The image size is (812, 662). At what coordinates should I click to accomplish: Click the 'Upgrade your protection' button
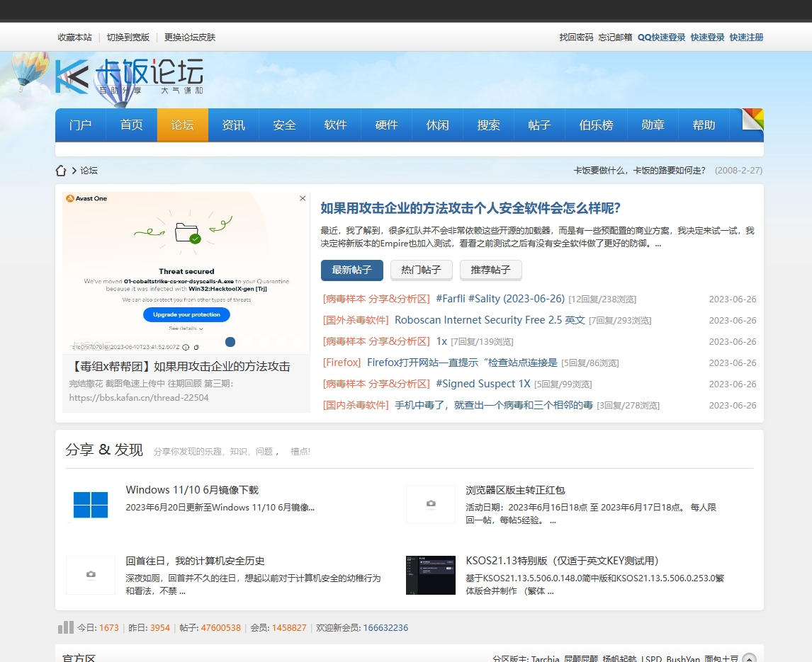click(x=186, y=314)
